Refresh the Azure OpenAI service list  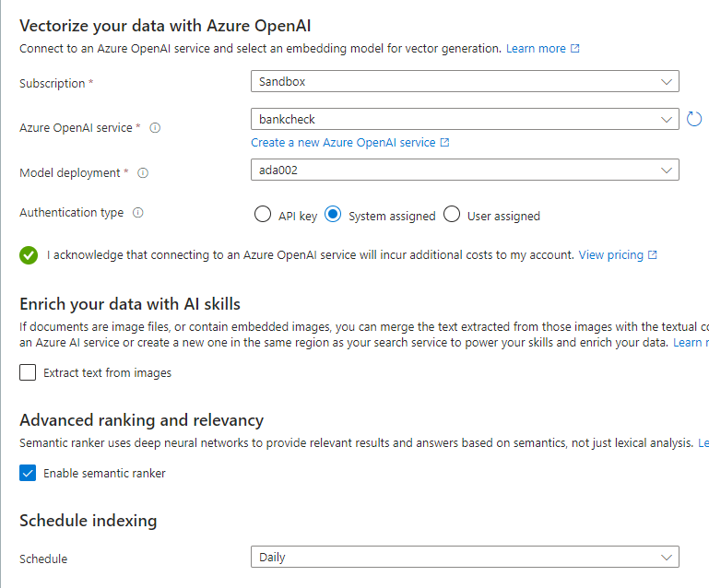693,119
